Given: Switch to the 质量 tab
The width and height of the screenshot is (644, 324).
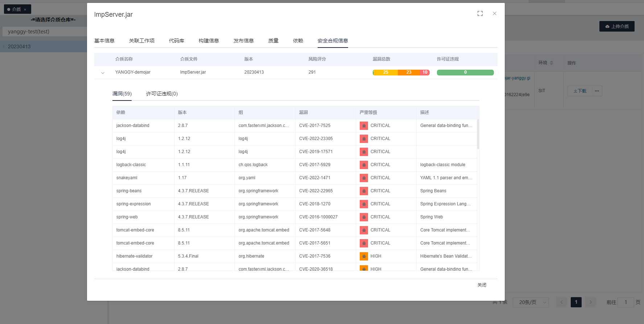Looking at the screenshot, I should (273, 41).
